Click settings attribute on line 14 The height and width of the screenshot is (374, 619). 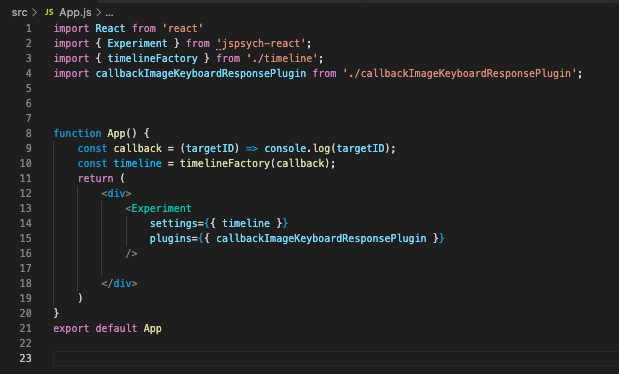pyautogui.click(x=173, y=224)
